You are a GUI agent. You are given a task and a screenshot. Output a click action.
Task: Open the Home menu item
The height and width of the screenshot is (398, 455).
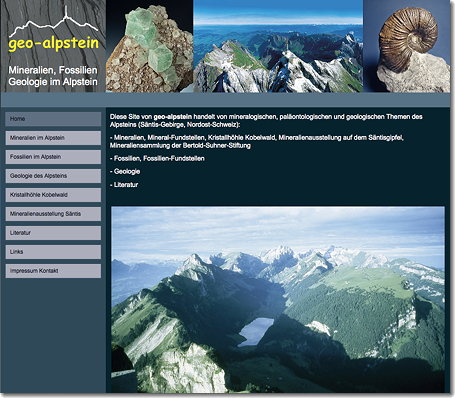click(x=53, y=119)
